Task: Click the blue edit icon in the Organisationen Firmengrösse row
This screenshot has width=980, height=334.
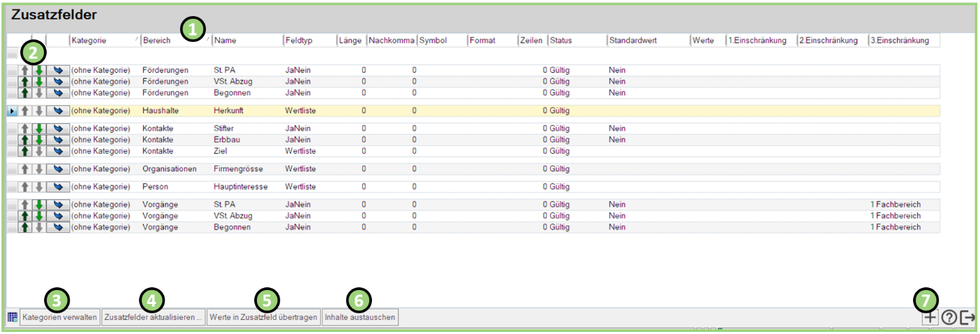Action: point(57,169)
